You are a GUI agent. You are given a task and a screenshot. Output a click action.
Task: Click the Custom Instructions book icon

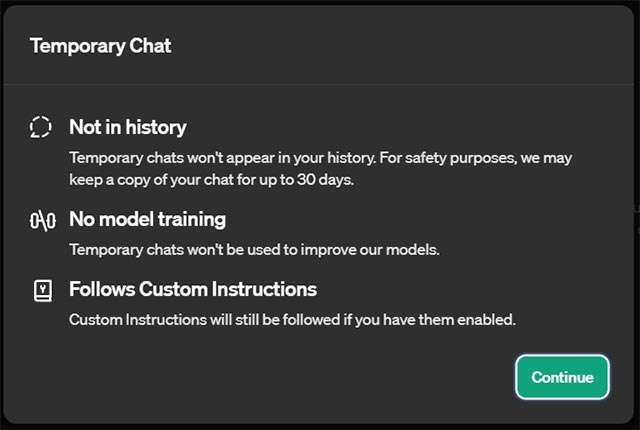point(41,290)
